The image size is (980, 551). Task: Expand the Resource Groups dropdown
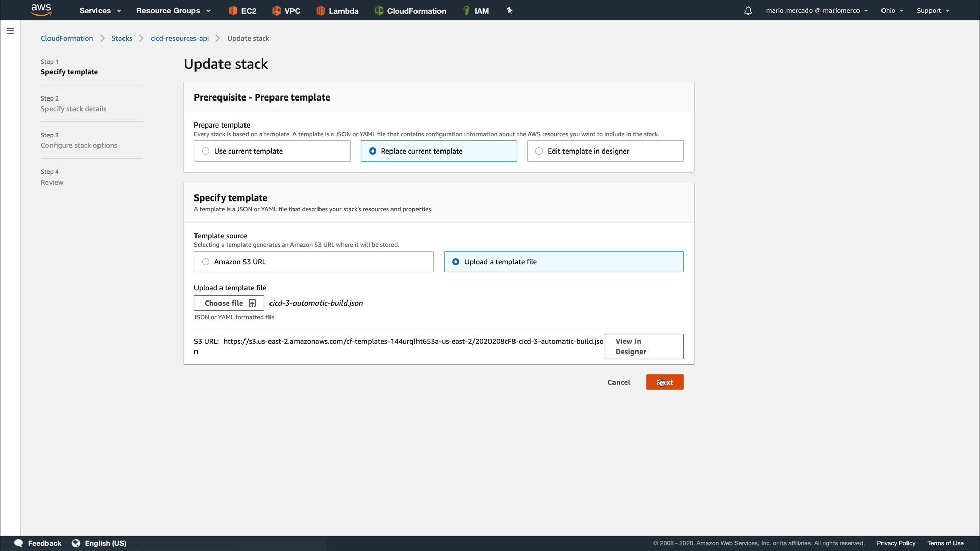pyautogui.click(x=173, y=11)
